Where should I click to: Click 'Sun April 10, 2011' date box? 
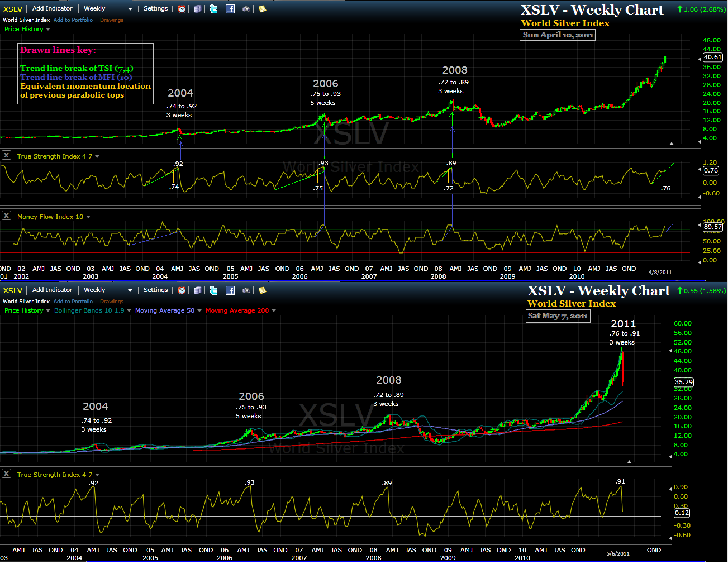point(558,35)
